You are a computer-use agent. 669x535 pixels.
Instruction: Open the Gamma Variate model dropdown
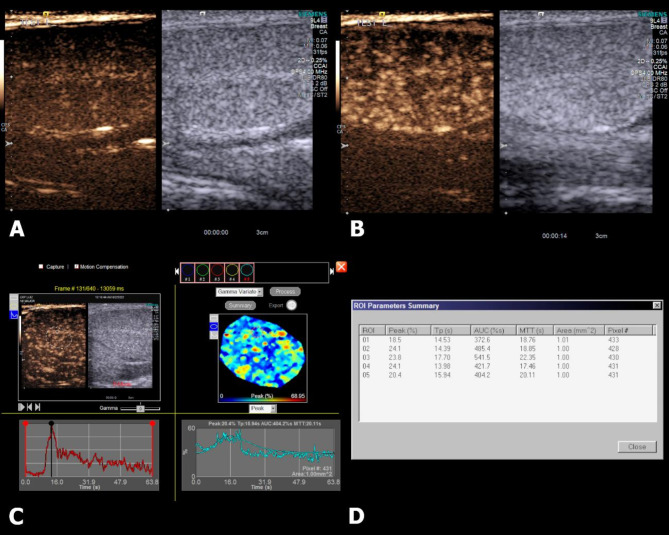[239, 292]
